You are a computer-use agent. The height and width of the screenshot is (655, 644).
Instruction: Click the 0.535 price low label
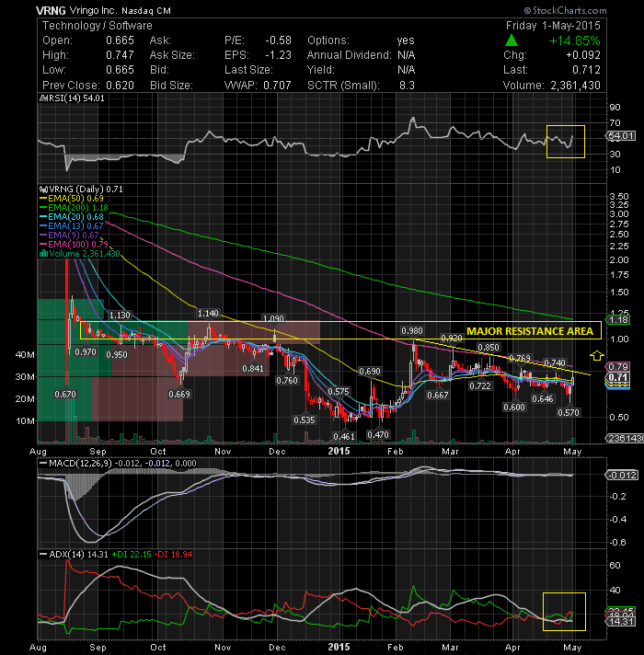[304, 419]
